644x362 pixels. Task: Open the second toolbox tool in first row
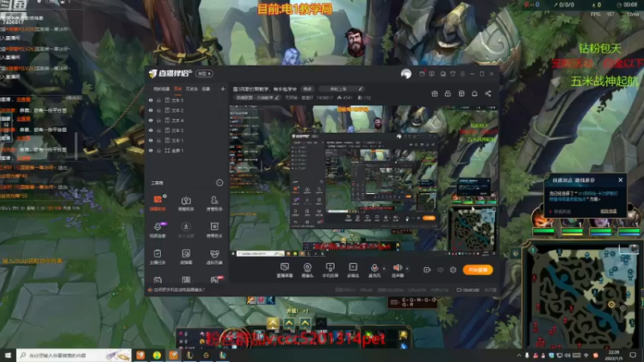point(186,203)
